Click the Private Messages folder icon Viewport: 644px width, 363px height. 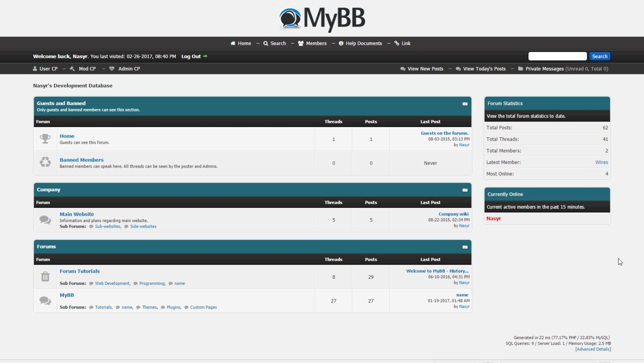coord(520,68)
